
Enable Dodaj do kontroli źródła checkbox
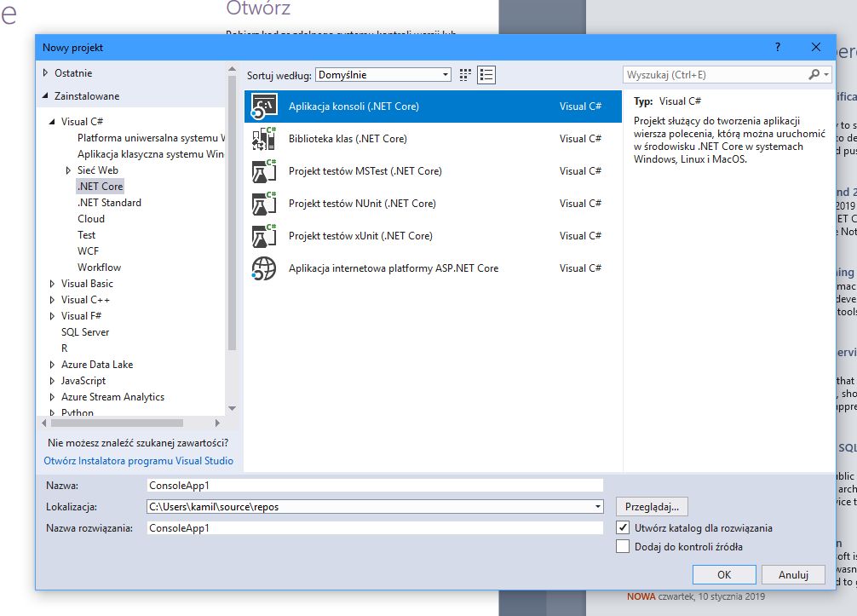(x=623, y=546)
